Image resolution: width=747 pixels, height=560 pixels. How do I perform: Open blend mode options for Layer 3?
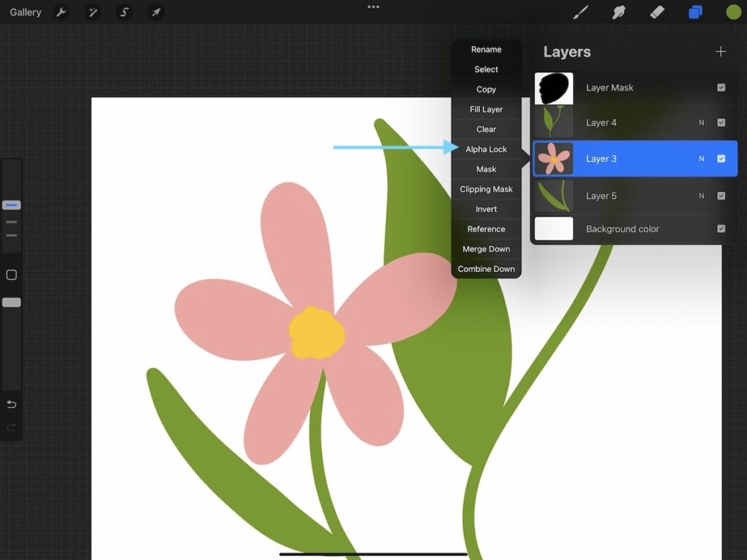(700, 158)
